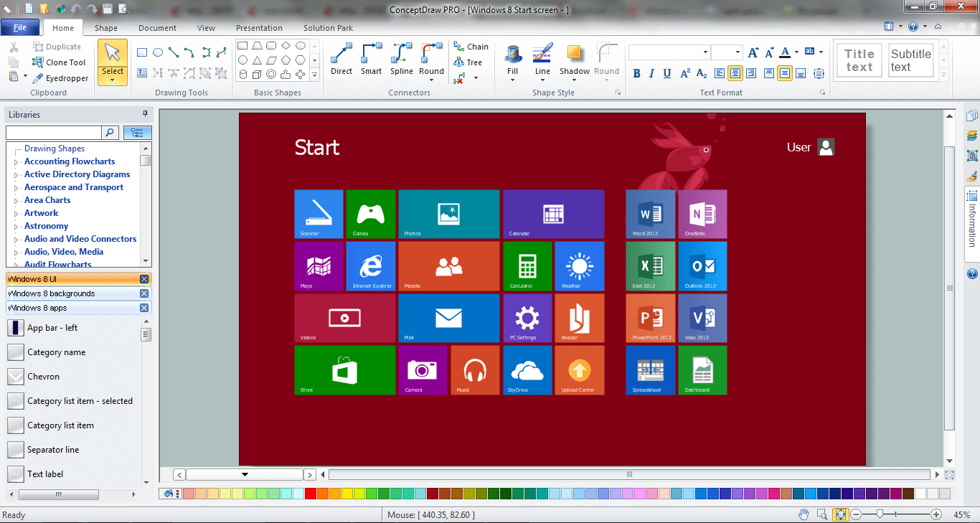Toggle vertical align middle
Viewport: 980px width, 523px height.
(785, 73)
